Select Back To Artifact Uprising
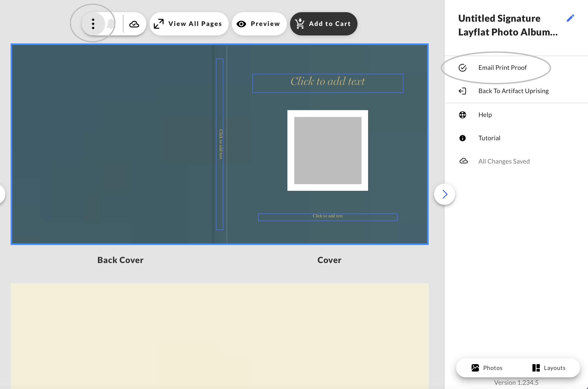The width and height of the screenshot is (588, 389). (x=513, y=91)
